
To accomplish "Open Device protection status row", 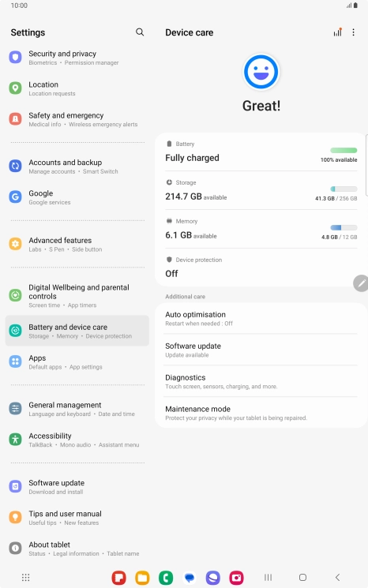I will click(x=261, y=268).
